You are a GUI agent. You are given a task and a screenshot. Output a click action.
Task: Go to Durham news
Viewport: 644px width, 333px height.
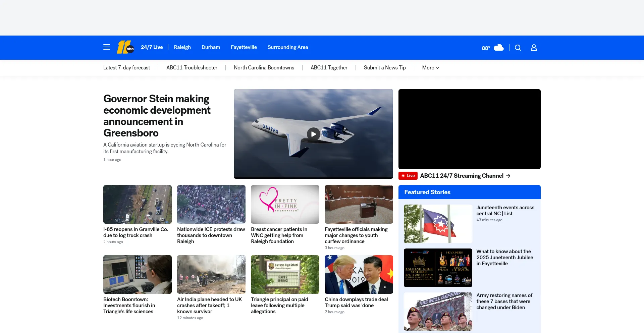click(x=211, y=47)
